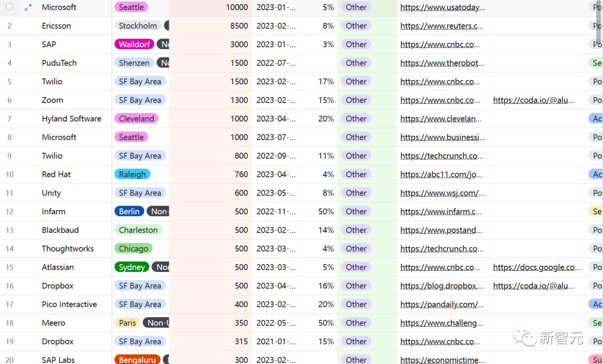Click SF Bay Area tag in Unity row
The width and height of the screenshot is (603, 364).
click(x=140, y=193)
